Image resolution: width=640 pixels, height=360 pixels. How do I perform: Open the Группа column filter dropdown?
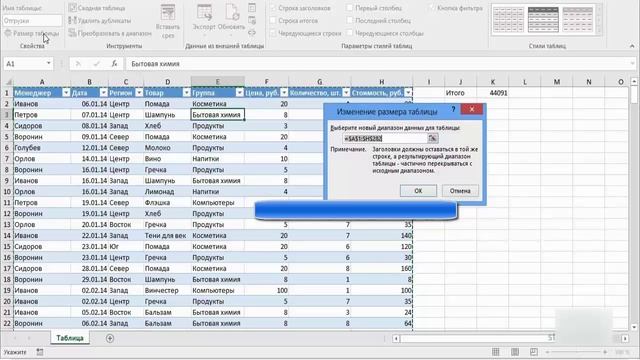[240, 93]
